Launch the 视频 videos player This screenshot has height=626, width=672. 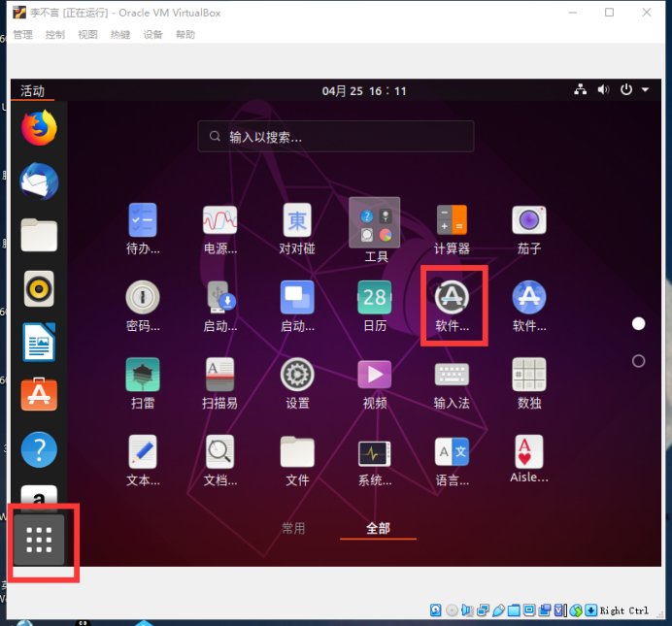click(x=375, y=383)
